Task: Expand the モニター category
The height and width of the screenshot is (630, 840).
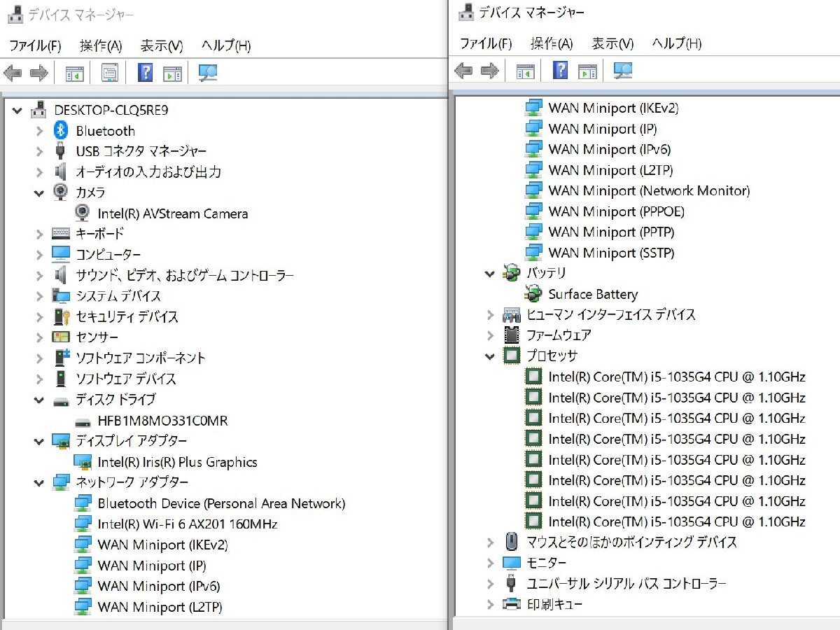Action: click(x=490, y=563)
